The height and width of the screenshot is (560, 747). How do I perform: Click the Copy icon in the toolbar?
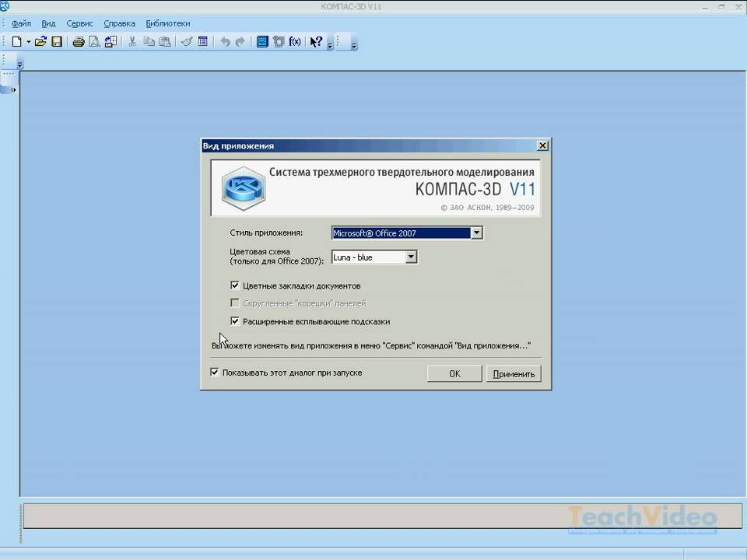(149, 42)
